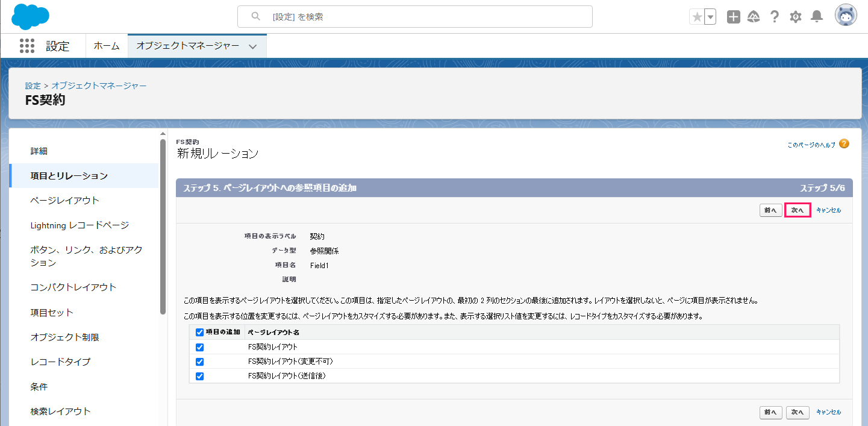This screenshot has height=426, width=868.
Task: Open the App Launcher grid icon
Action: click(x=27, y=46)
